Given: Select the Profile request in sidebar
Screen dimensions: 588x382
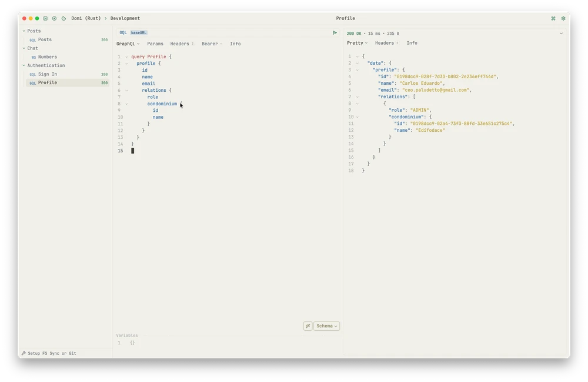Looking at the screenshot, I should [68, 82].
